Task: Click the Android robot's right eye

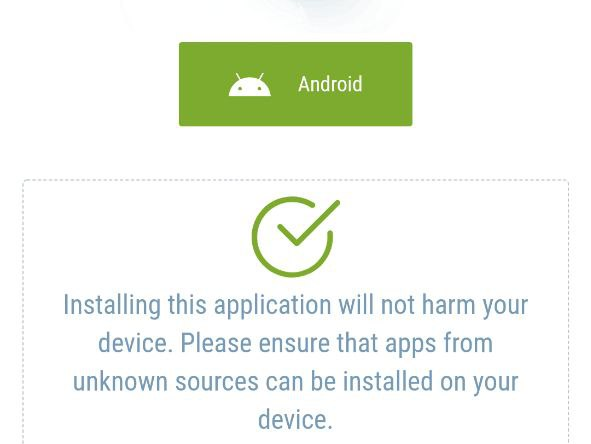Action: [x=259, y=89]
